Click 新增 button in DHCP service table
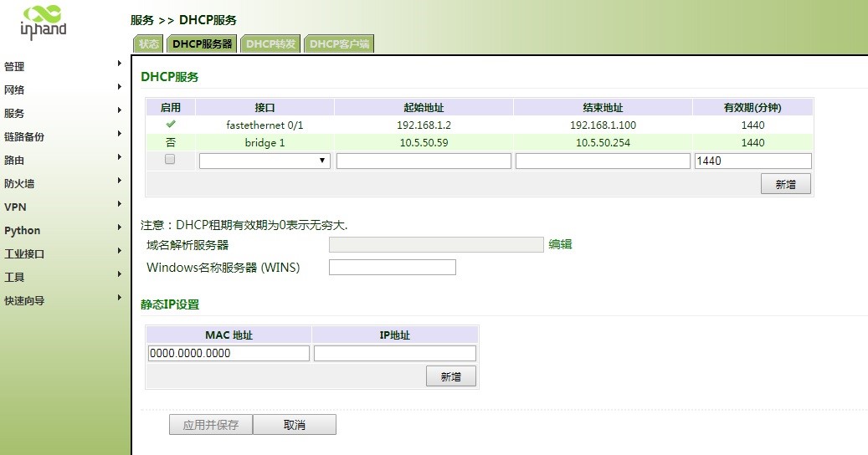 [x=785, y=185]
